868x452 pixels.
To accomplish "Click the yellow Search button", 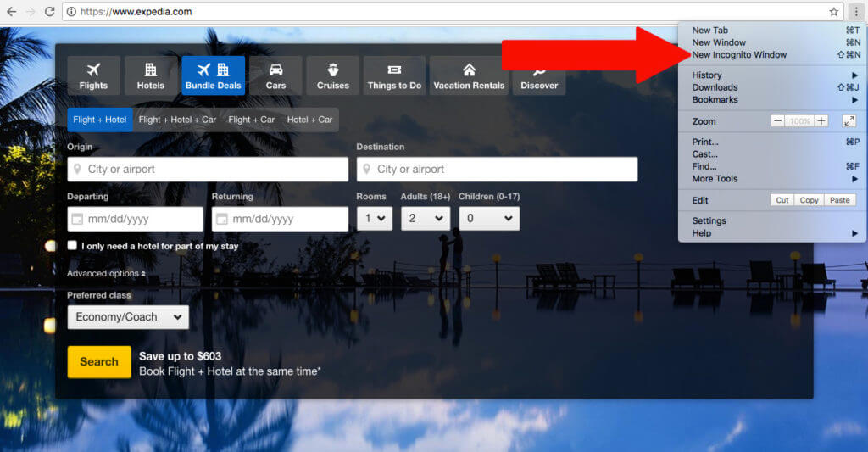I will (99, 362).
